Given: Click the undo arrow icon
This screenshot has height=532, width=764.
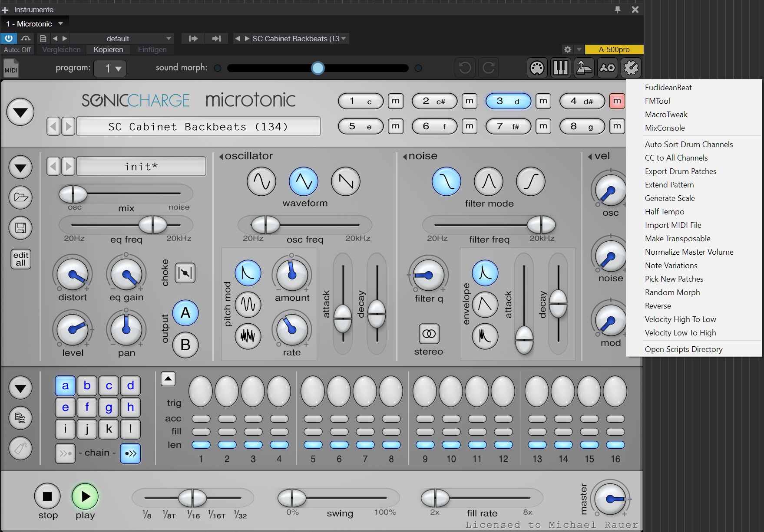Looking at the screenshot, I should (465, 68).
